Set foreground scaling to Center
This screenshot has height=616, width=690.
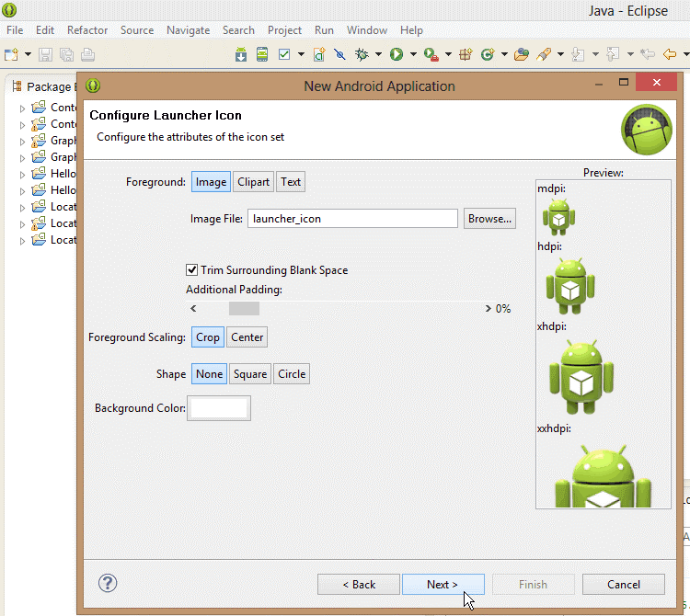(x=247, y=337)
